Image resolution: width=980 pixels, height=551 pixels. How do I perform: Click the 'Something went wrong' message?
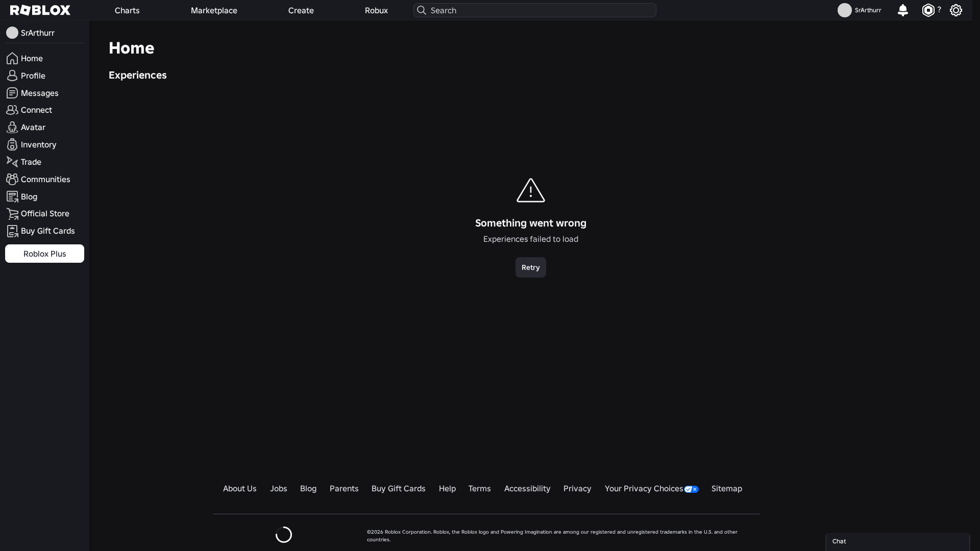[x=530, y=223]
